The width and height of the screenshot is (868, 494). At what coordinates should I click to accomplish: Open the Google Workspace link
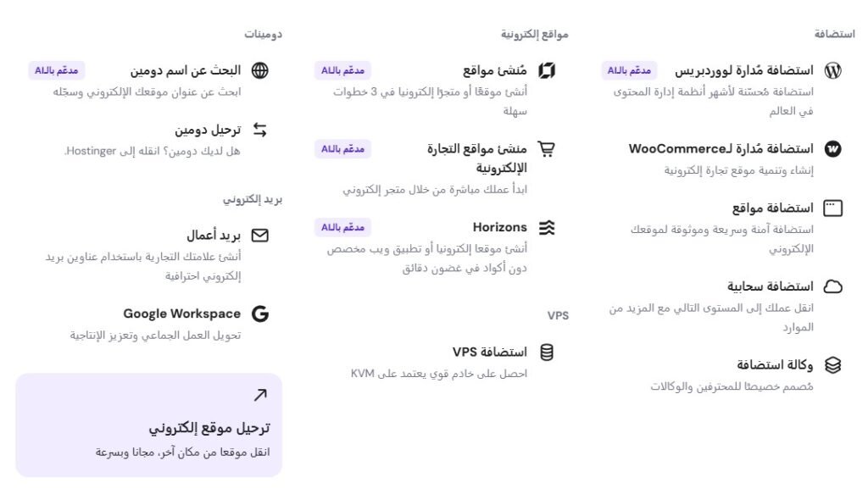(x=182, y=314)
